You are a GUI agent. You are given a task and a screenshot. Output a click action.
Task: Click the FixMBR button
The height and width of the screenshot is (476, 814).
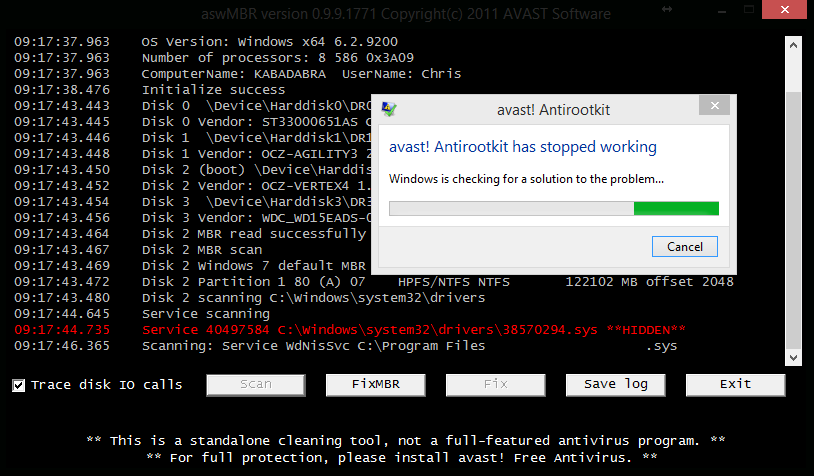click(376, 385)
